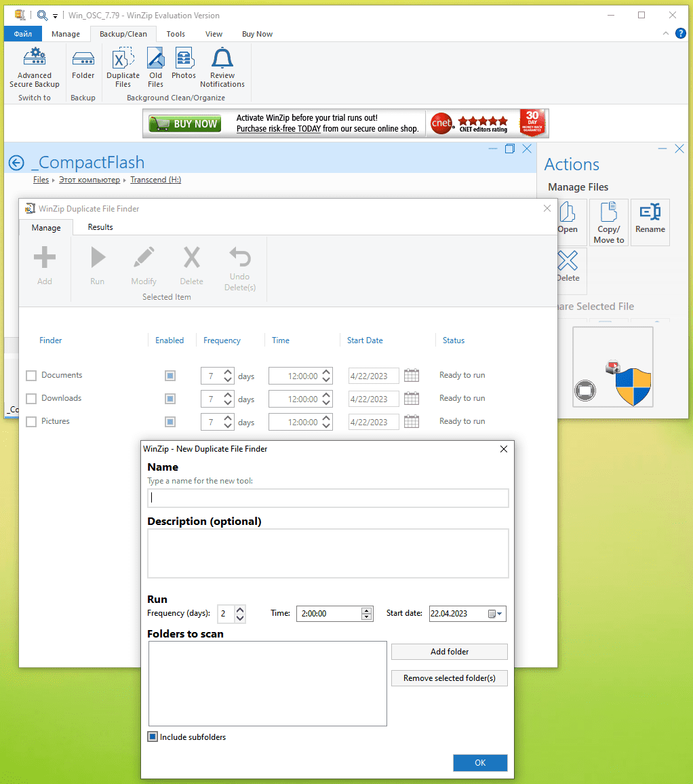693x784 pixels.
Task: Click the Folders to scan list box
Action: coord(267,684)
